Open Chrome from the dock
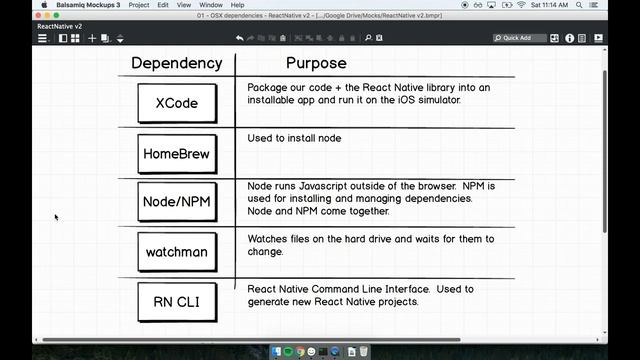Viewport: 640px width, 360px height. [300, 351]
